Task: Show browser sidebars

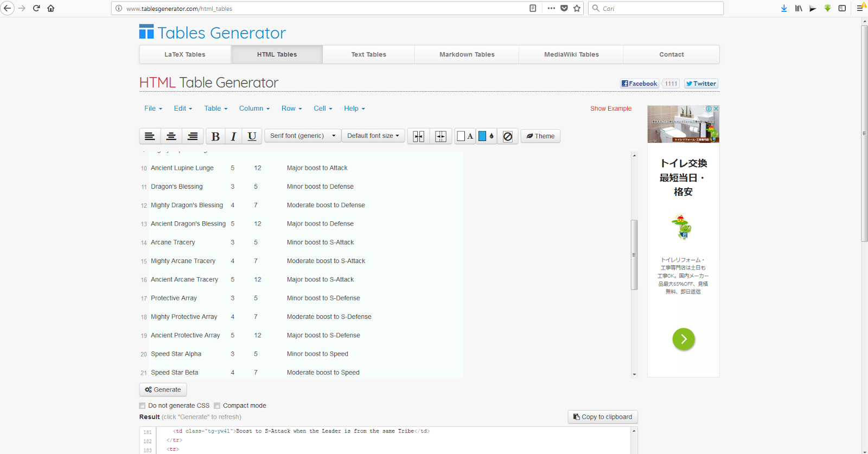Action: point(842,8)
